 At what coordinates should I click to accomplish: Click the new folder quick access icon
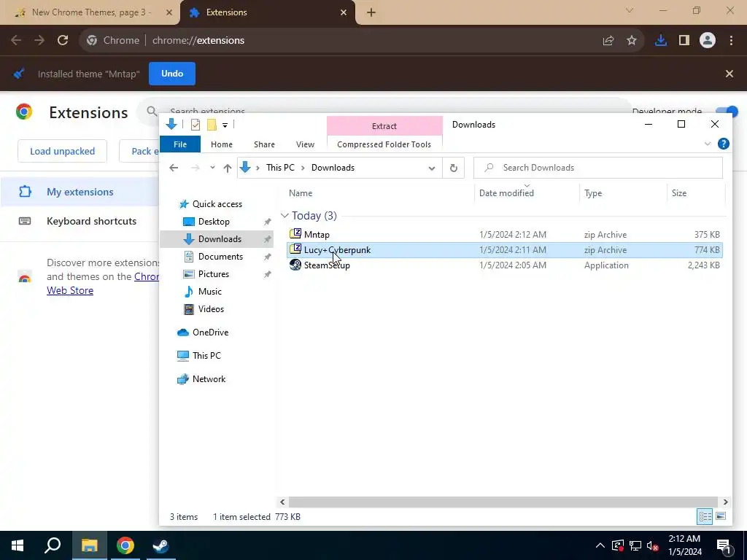[212, 125]
